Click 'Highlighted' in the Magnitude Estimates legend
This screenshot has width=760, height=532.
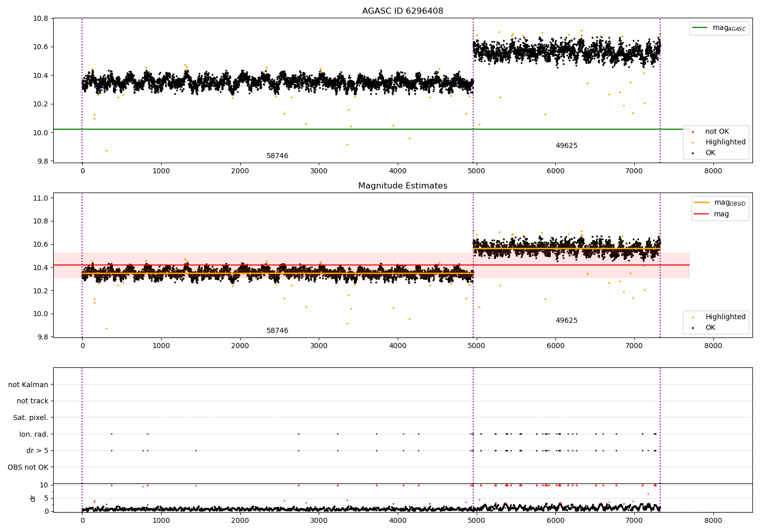[x=726, y=317]
